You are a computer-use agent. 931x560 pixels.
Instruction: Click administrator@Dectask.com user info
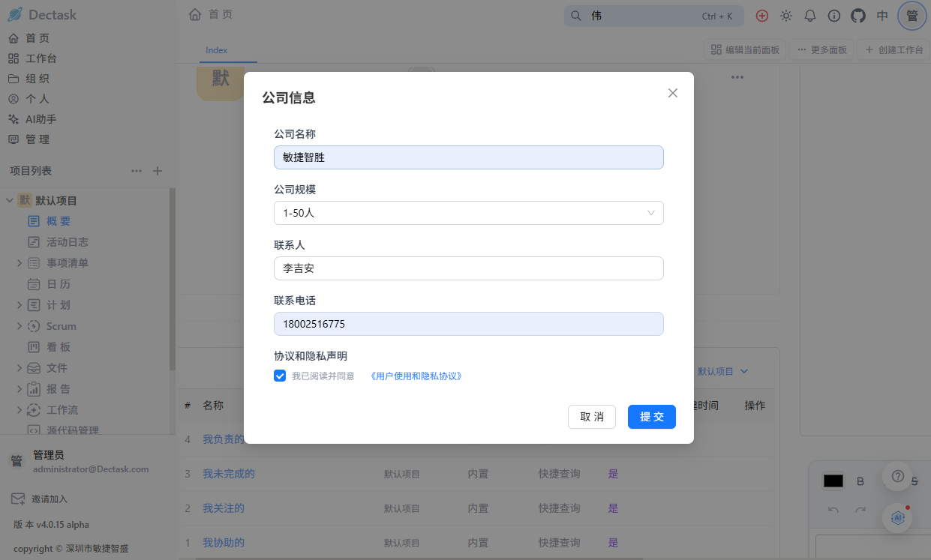[91, 469]
